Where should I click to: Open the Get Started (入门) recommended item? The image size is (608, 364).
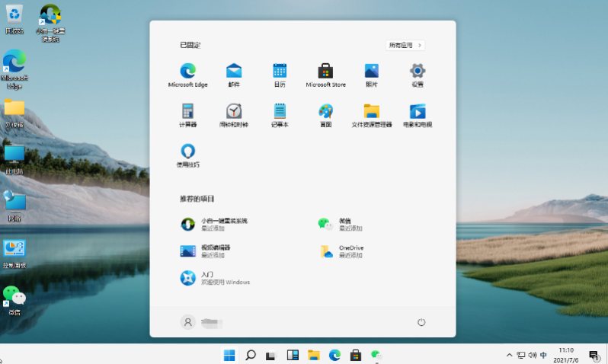coord(215,278)
